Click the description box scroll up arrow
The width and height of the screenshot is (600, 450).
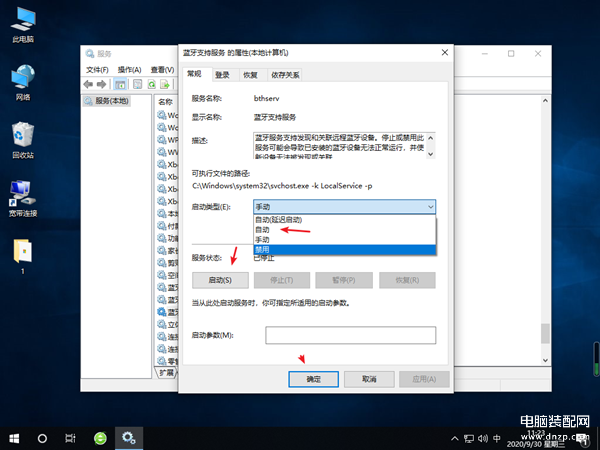(430, 138)
